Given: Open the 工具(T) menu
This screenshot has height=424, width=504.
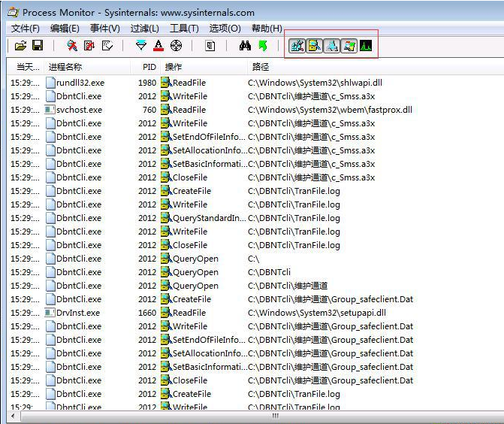Looking at the screenshot, I should tap(184, 29).
